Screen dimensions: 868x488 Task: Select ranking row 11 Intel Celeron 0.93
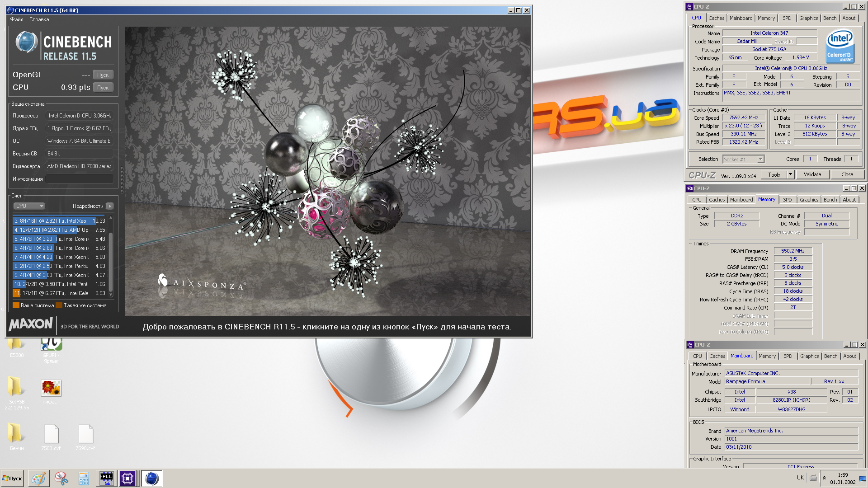coord(59,293)
